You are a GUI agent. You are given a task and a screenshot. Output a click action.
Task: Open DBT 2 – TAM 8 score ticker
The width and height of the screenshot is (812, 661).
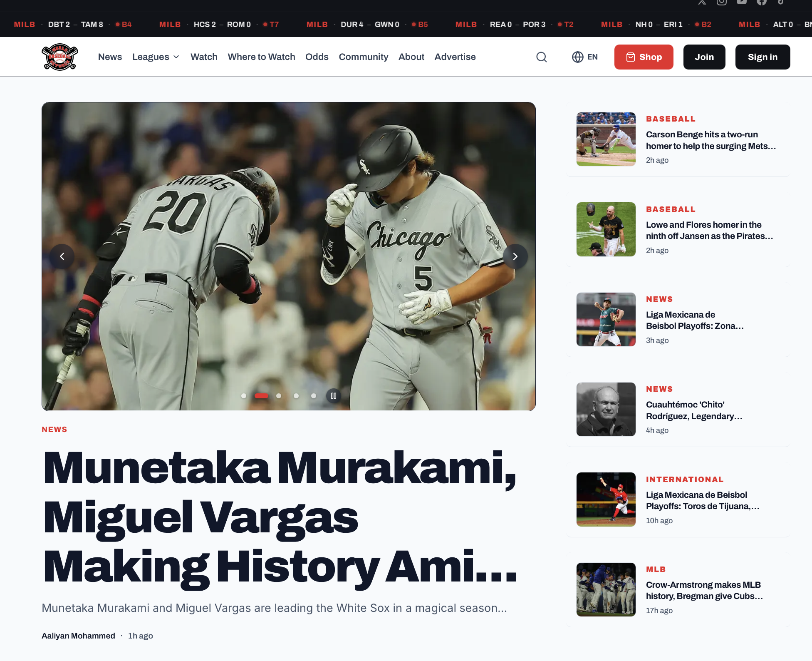click(73, 25)
